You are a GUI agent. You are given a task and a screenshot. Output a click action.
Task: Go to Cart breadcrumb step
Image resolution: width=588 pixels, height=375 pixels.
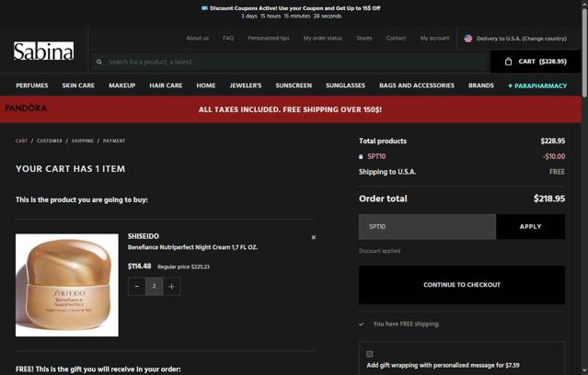coord(21,141)
